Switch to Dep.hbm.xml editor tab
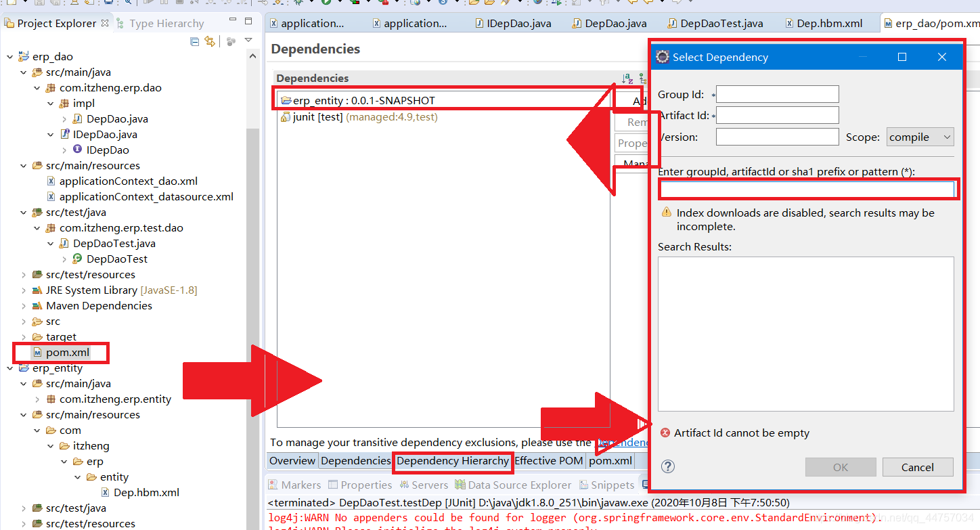Screen dimensions: 980x530 824,23
